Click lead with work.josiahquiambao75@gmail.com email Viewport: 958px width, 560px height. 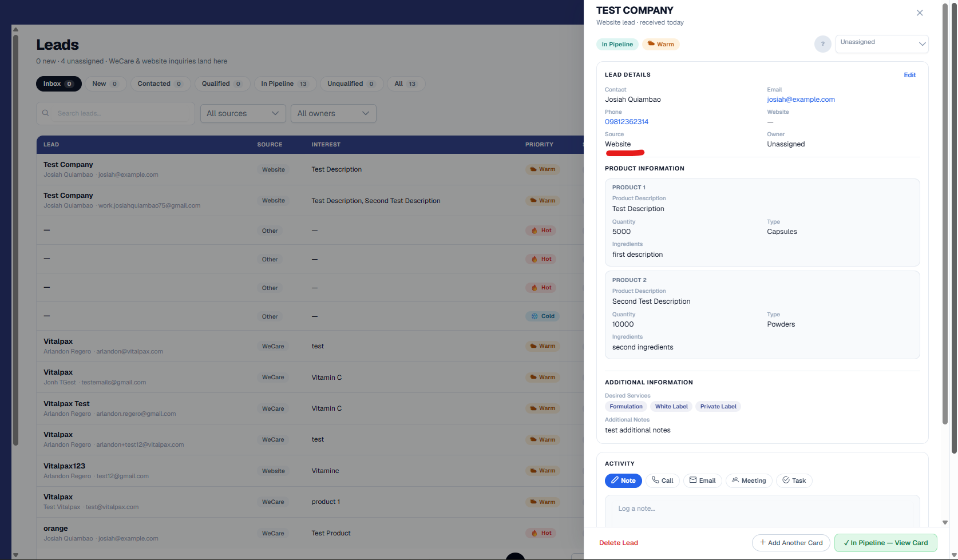310,200
